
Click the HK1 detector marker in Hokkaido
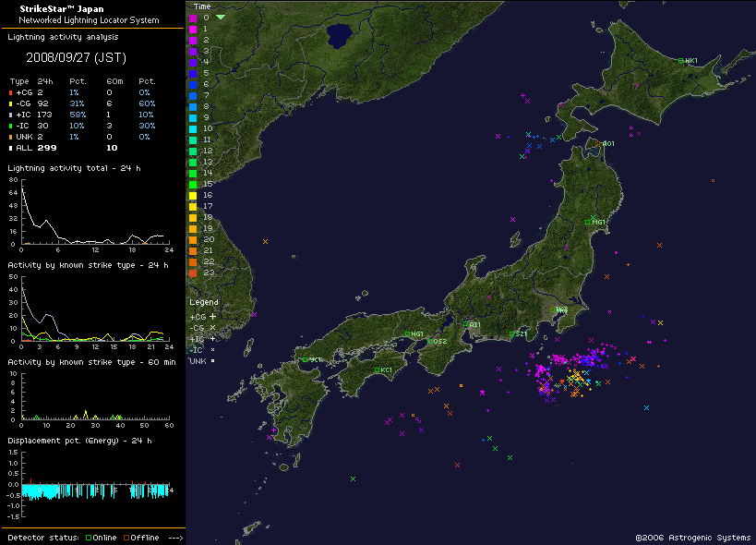682,61
